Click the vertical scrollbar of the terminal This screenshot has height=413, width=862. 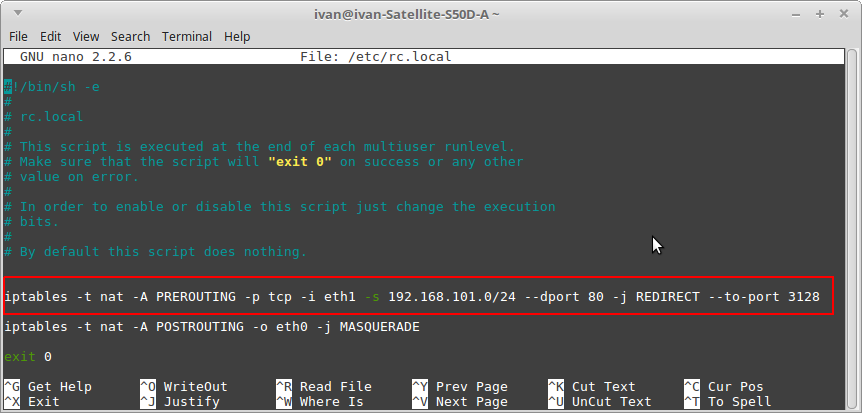point(852,228)
